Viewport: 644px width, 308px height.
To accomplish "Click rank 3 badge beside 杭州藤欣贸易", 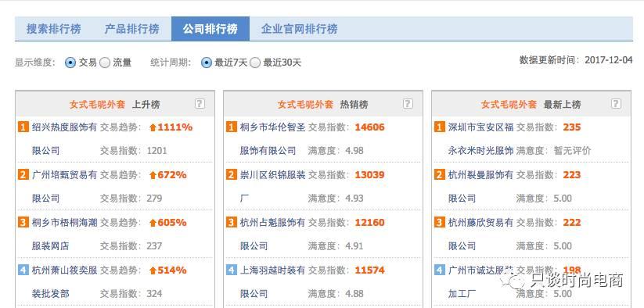I will [440, 222].
